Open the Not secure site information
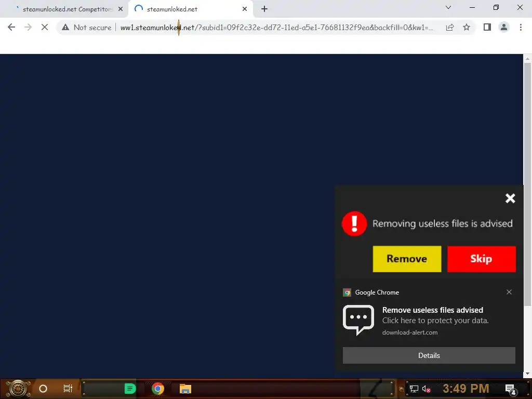The width and height of the screenshot is (532, 399). [87, 28]
